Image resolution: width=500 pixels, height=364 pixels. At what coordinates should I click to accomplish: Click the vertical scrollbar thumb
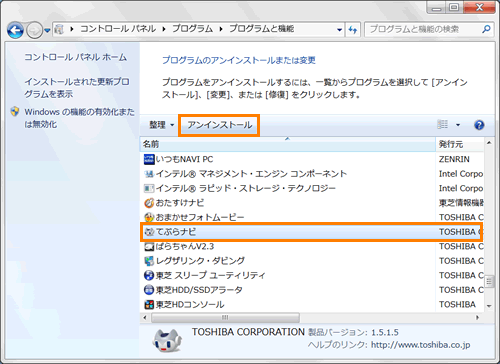[x=489, y=281]
